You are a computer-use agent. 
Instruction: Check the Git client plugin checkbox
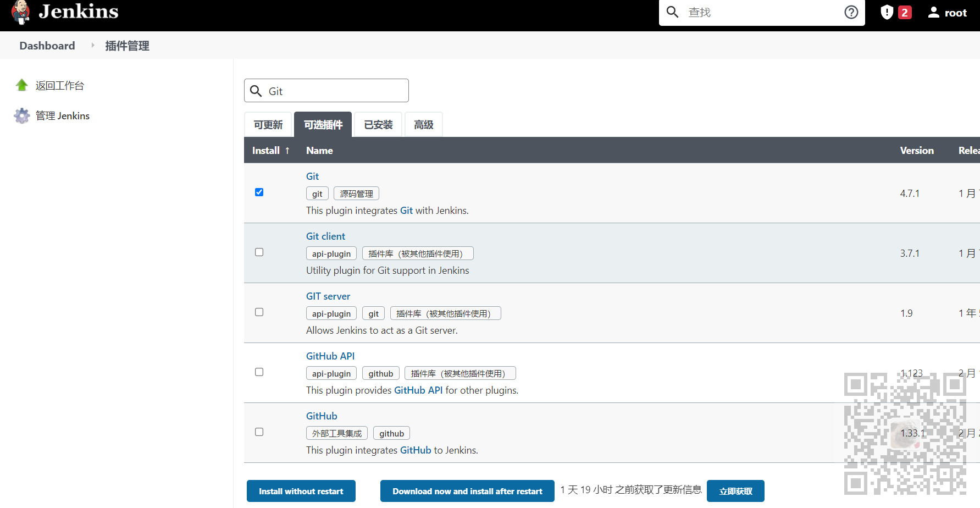pyautogui.click(x=259, y=252)
